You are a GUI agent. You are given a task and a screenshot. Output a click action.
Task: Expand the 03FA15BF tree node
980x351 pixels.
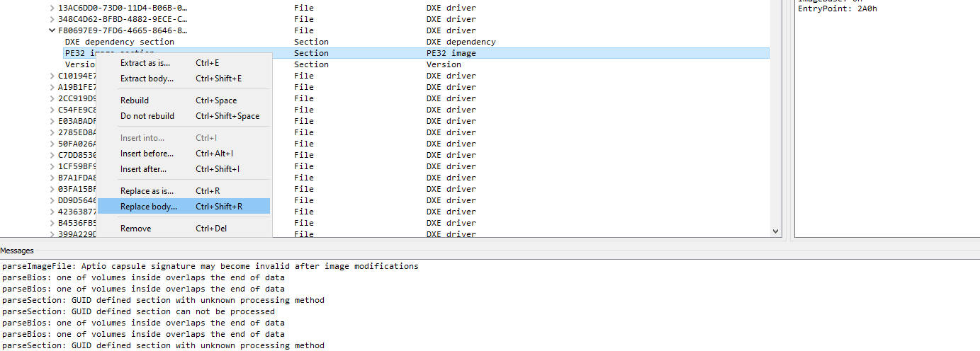tap(52, 189)
